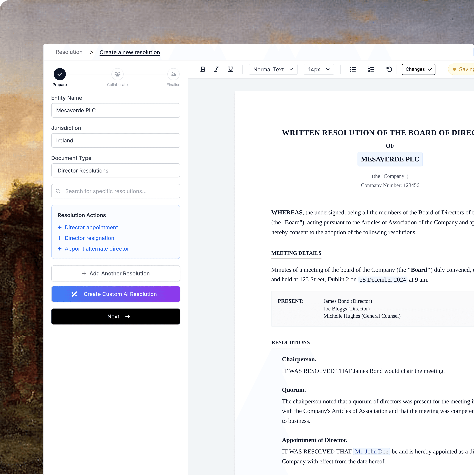Toggle bold formatting in toolbar
Viewport: 474px width, 476px height.
pyautogui.click(x=203, y=69)
